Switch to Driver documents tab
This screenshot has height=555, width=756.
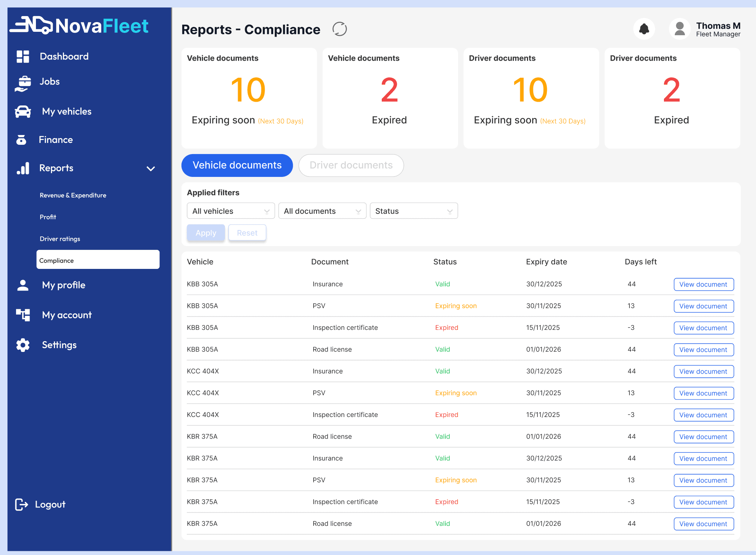[351, 165]
